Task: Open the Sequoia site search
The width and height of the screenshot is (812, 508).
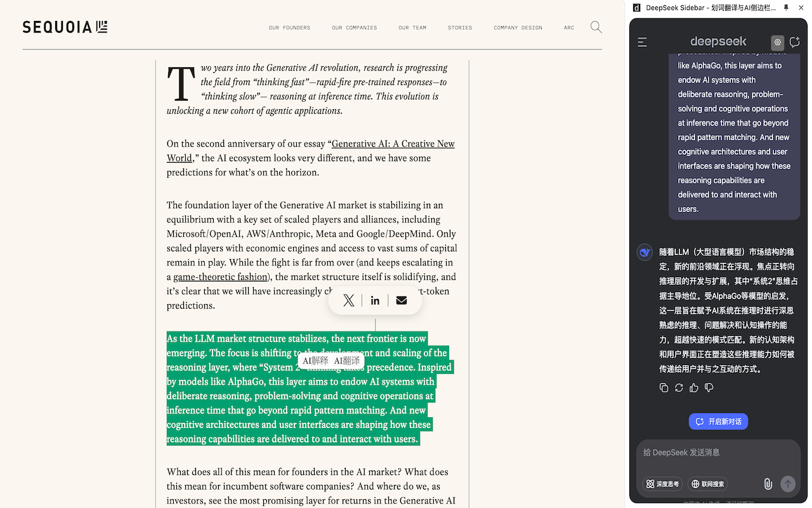Action: (x=596, y=27)
